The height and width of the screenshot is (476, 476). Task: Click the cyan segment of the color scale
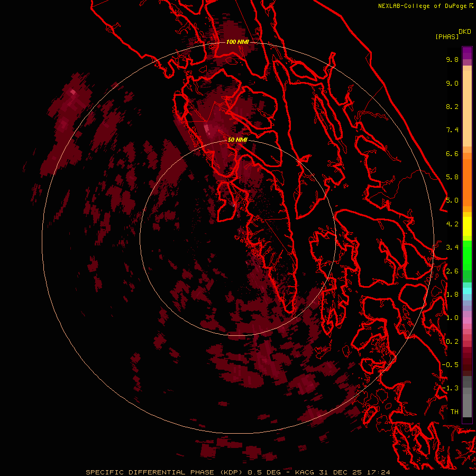pos(467,291)
